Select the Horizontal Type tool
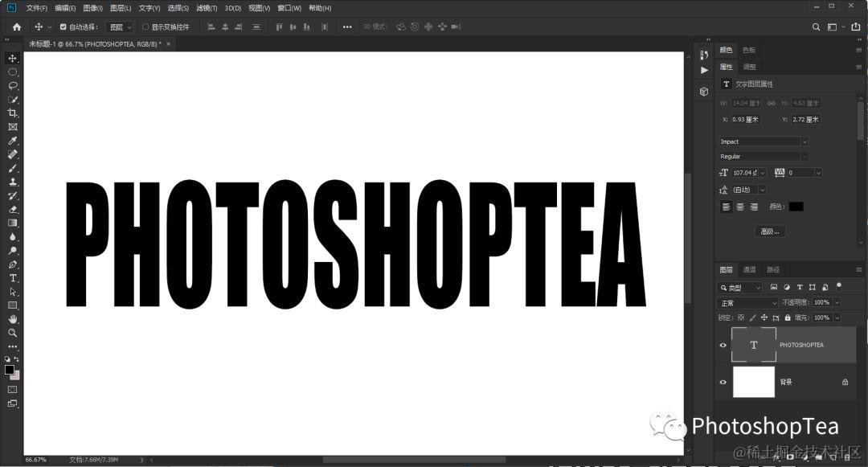Image resolution: width=868 pixels, height=467 pixels. pos(12,278)
